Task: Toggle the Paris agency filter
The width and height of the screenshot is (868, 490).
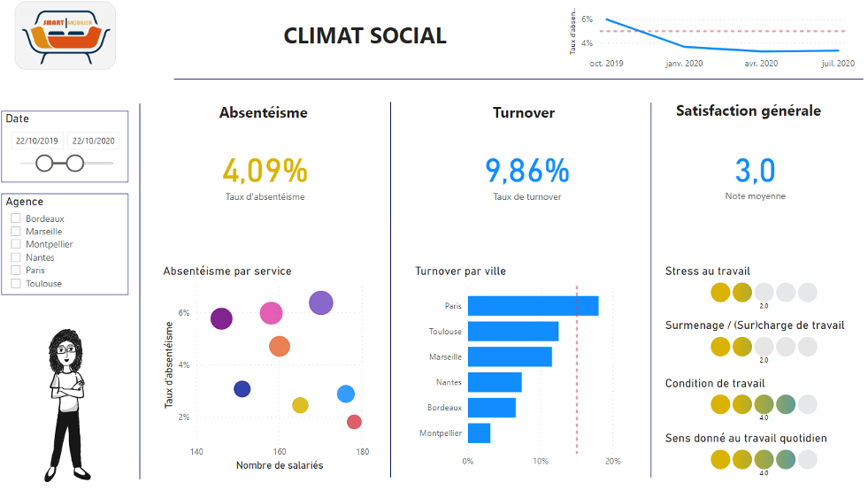Action: 16,271
